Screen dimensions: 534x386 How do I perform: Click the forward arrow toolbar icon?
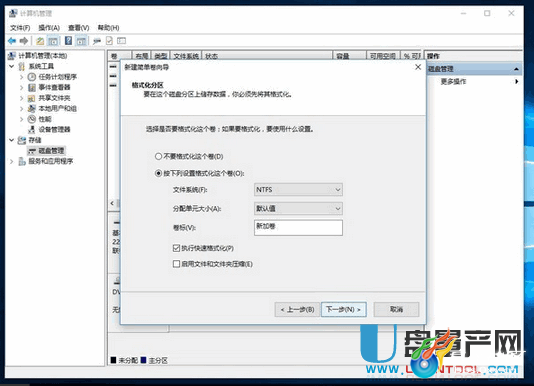click(x=23, y=41)
